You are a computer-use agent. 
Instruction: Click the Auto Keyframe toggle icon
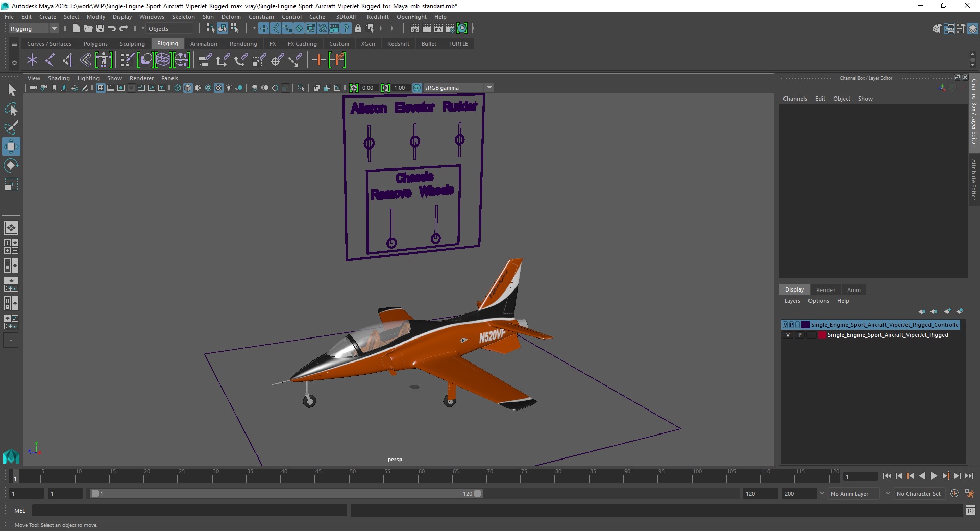(x=954, y=494)
